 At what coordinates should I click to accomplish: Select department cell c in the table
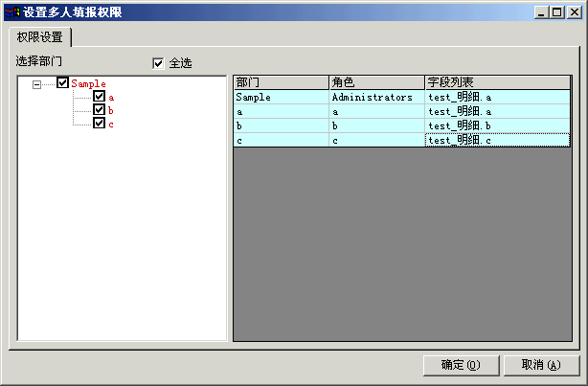pyautogui.click(x=282, y=140)
